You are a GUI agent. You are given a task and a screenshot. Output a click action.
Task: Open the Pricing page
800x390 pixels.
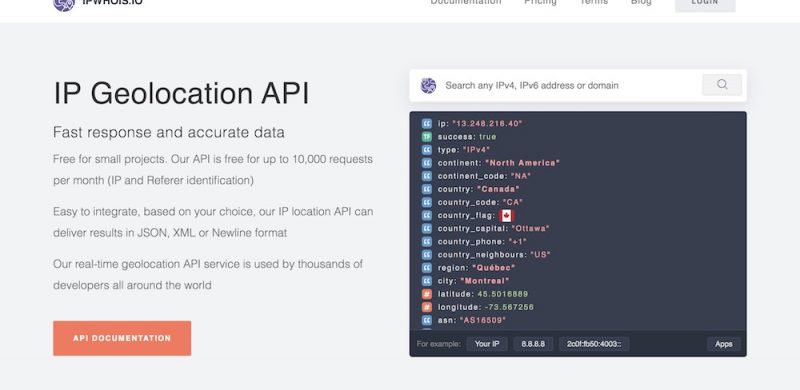click(x=540, y=2)
